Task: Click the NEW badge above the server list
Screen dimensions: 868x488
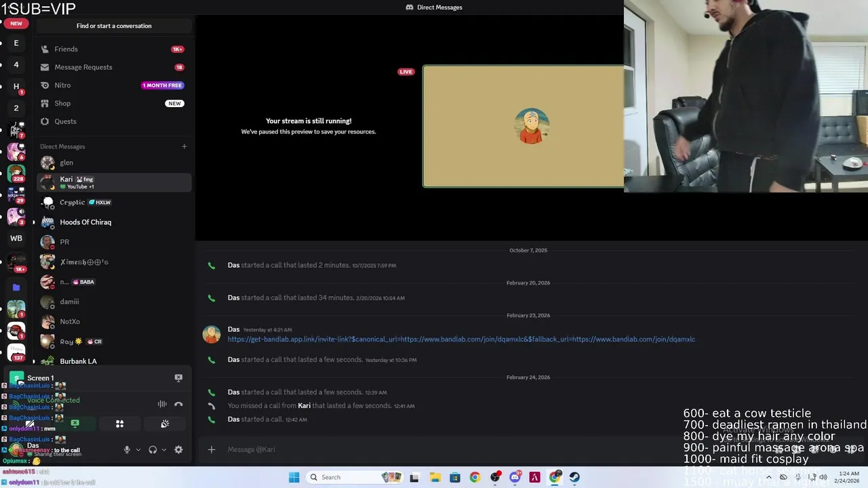Action: (16, 23)
